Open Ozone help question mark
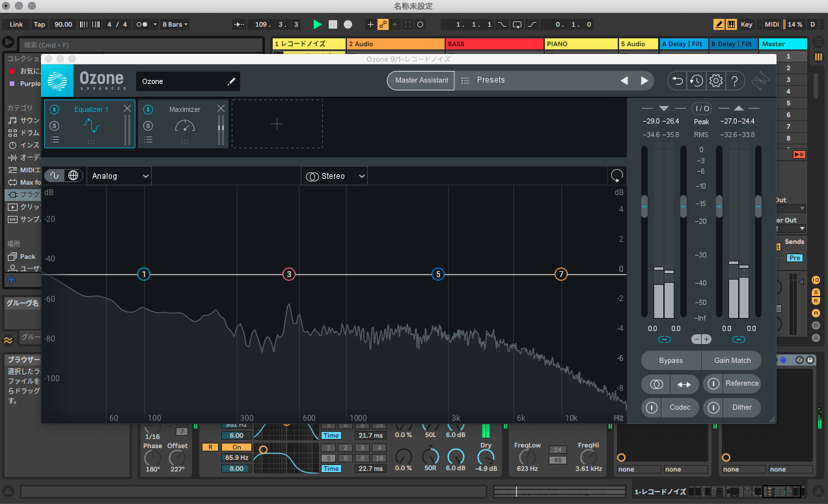828x504 pixels. pos(734,81)
